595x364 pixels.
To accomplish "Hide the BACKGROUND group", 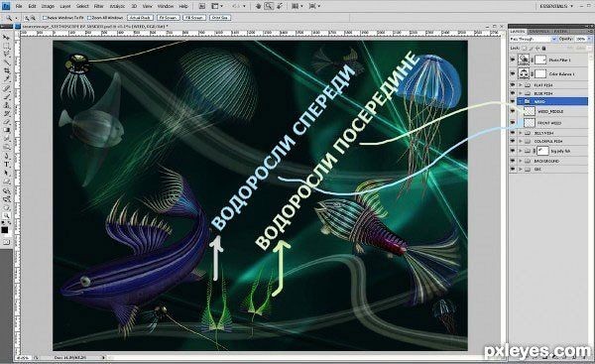I will click(x=513, y=161).
